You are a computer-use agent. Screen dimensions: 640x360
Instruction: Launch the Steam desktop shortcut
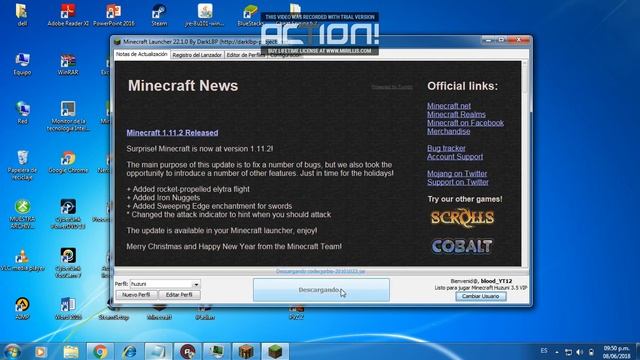click(159, 14)
